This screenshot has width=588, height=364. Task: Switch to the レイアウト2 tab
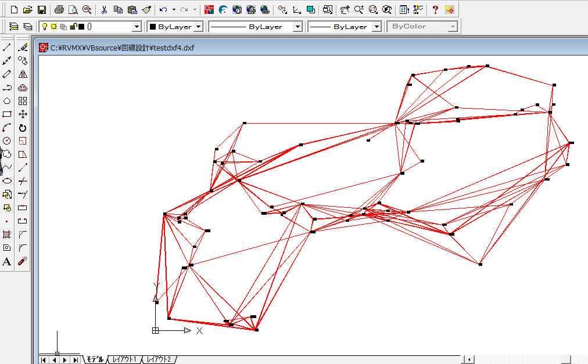pyautogui.click(x=159, y=359)
